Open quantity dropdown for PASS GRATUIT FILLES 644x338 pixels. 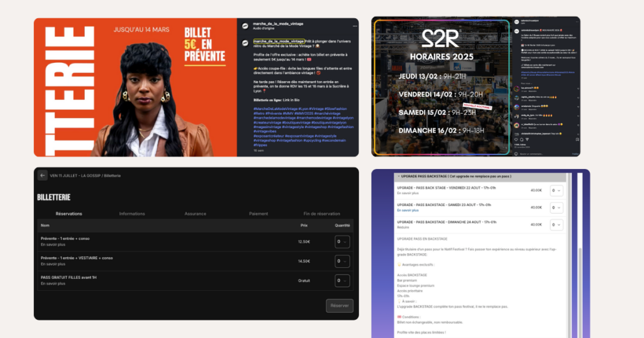(341, 281)
